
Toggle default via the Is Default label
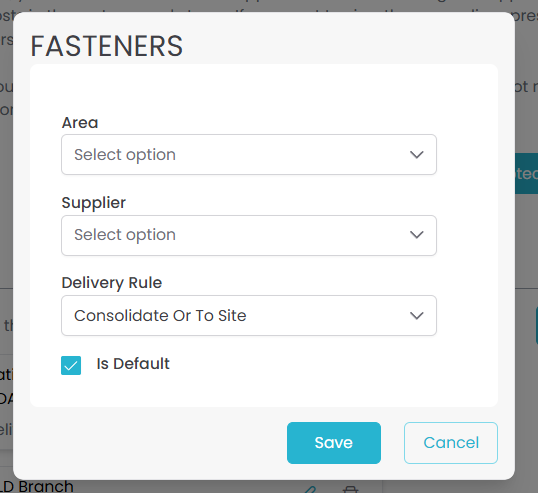coord(133,364)
